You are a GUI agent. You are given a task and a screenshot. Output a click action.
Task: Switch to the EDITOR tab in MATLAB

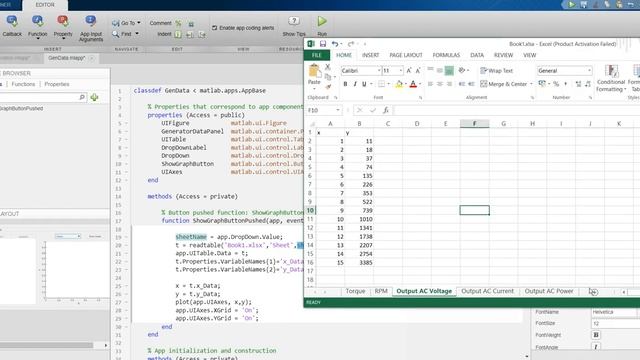(45, 5)
